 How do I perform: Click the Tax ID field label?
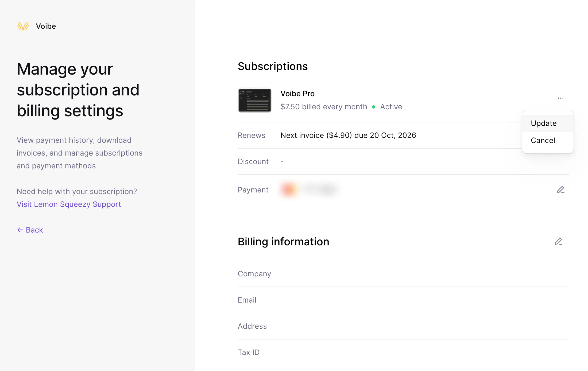point(249,352)
